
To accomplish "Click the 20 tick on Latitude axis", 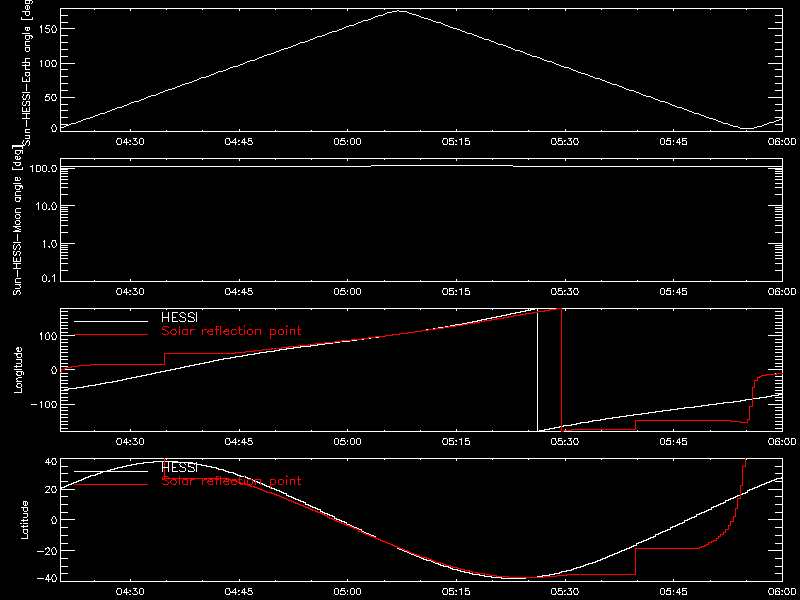I will 51,490.
